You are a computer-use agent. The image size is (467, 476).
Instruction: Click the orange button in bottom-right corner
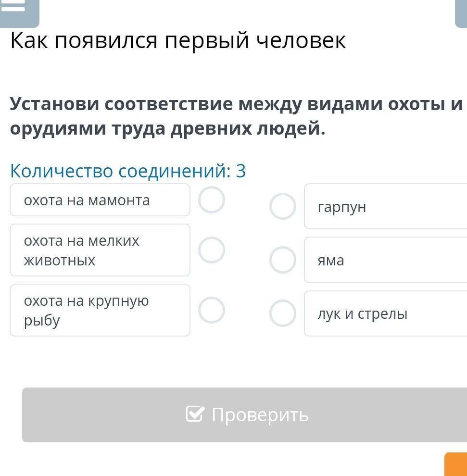(456, 465)
